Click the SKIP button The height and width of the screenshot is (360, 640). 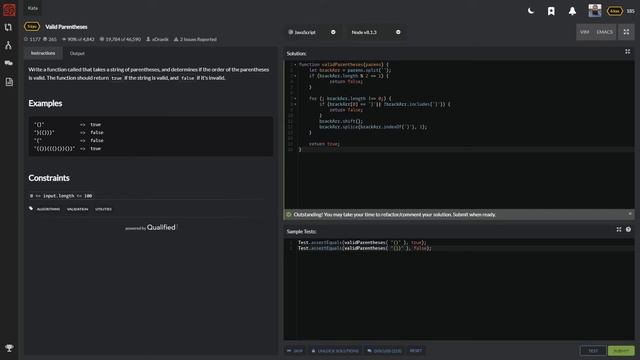tap(295, 351)
